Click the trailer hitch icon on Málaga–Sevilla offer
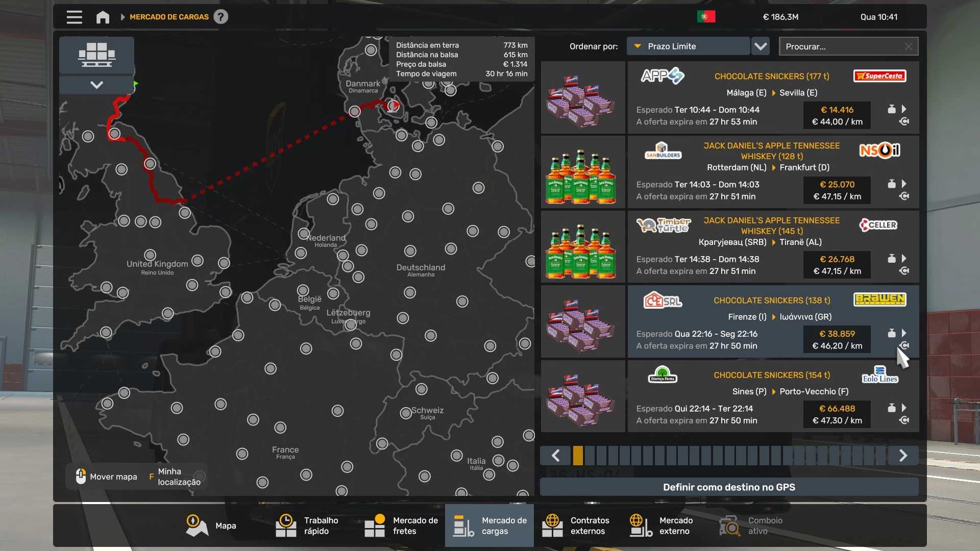The width and height of the screenshot is (980, 551). tap(904, 121)
